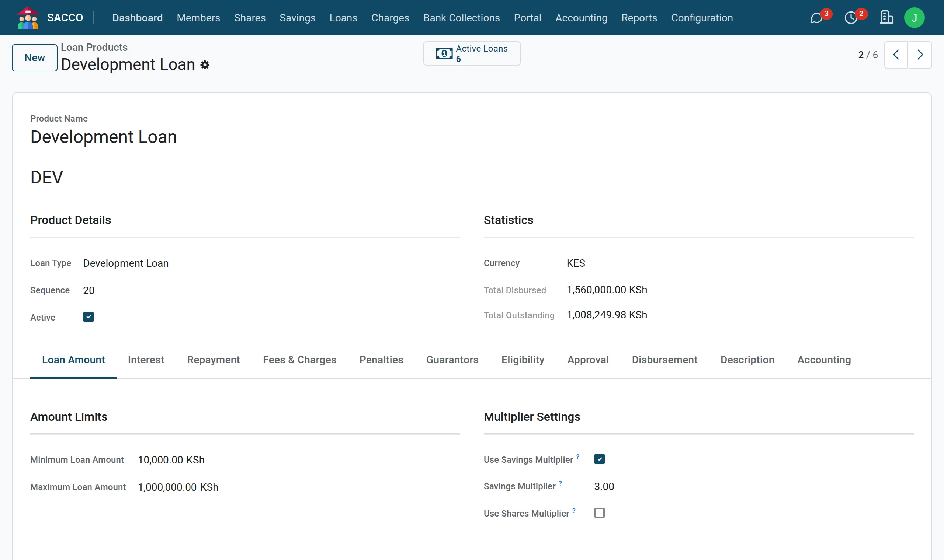Open the Portal menu
The image size is (944, 560).
pos(527,18)
